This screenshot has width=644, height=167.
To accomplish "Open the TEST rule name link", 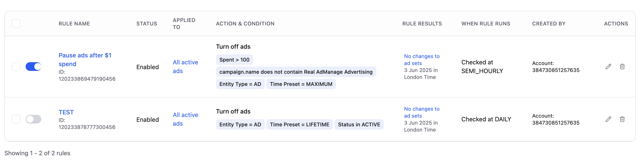I will pos(66,112).
